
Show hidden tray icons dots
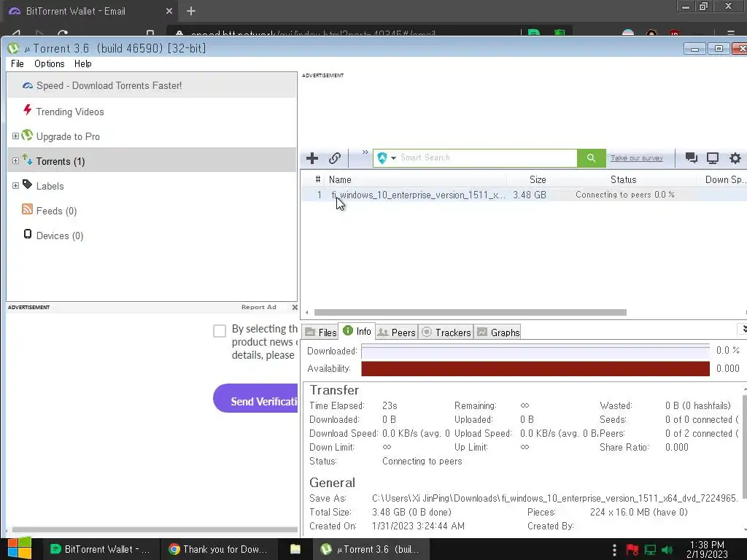614,550
